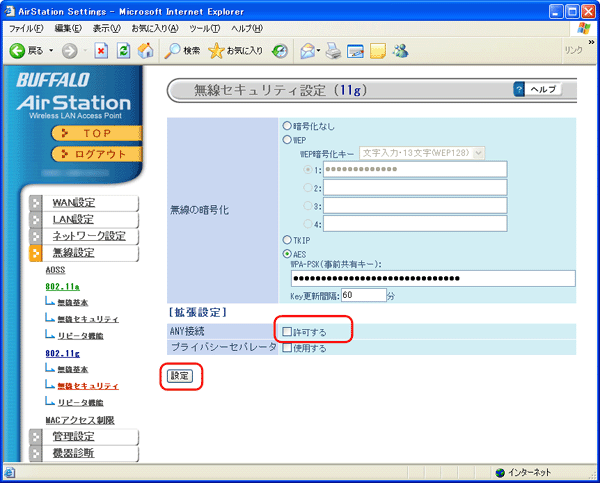Click the Refresh page icon
This screenshot has height=483, width=600.
pyautogui.click(x=123, y=50)
